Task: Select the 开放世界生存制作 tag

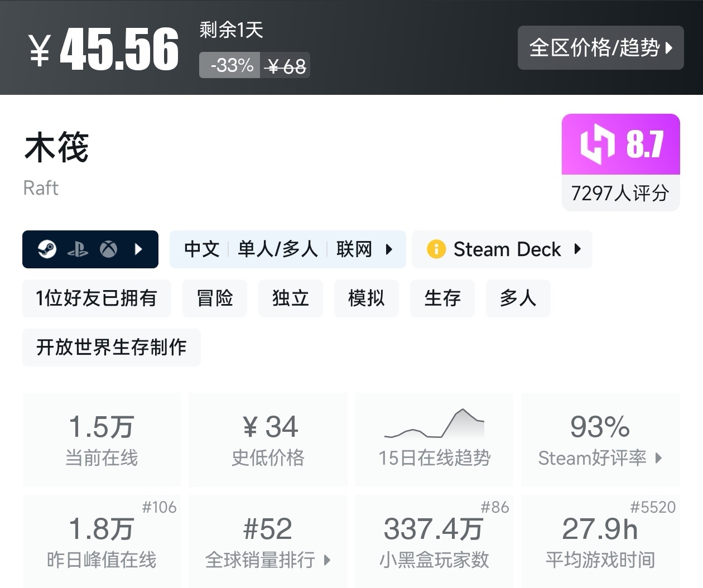Action: pos(112,347)
